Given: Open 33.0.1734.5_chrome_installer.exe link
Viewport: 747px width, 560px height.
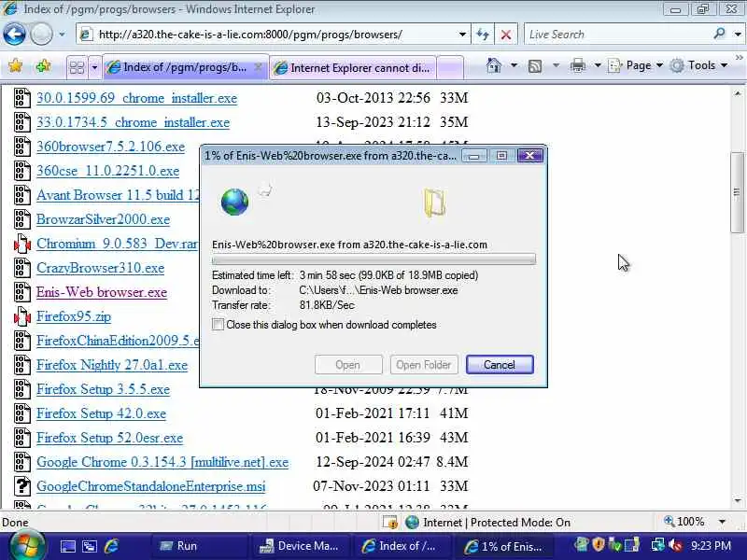Looking at the screenshot, I should [x=133, y=122].
